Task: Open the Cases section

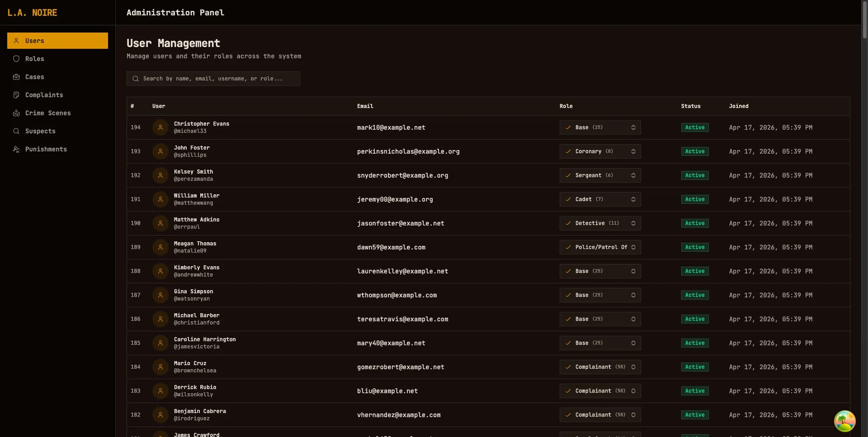Action: coord(57,77)
